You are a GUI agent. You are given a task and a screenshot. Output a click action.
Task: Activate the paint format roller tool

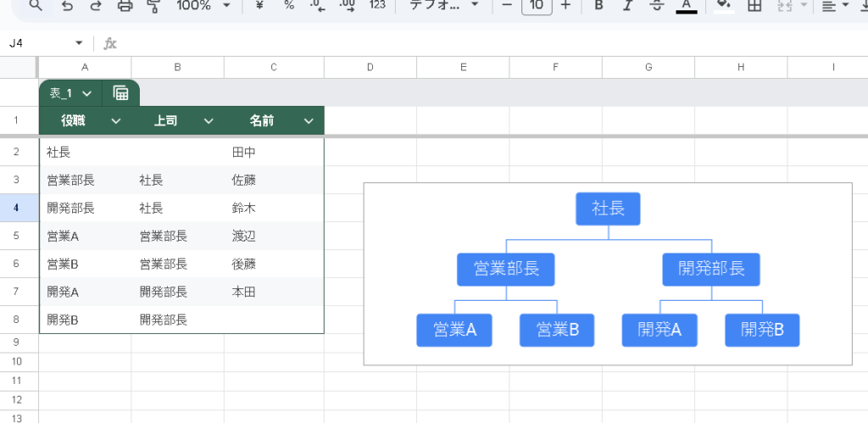[153, 5]
